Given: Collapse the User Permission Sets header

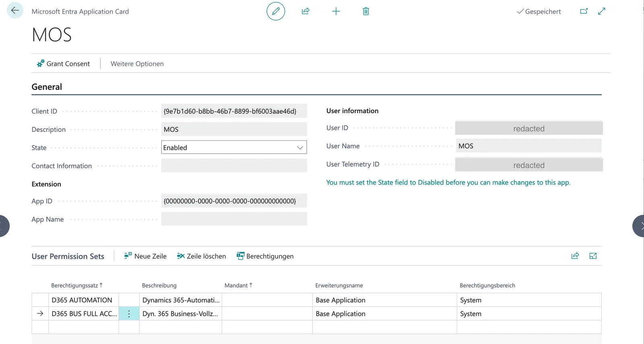Looking at the screenshot, I should [x=68, y=256].
